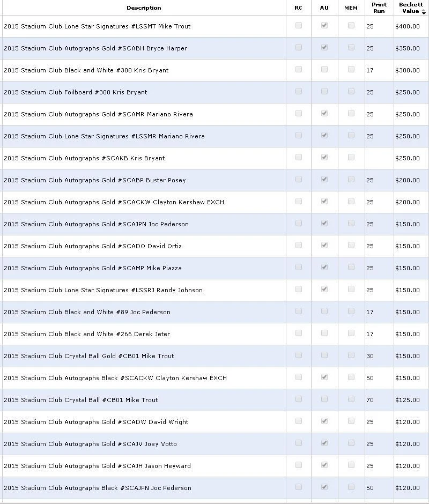Toggle AU checkbox for Mike Trout Lone Star Signatures
429x504 pixels.
pyautogui.click(x=324, y=25)
